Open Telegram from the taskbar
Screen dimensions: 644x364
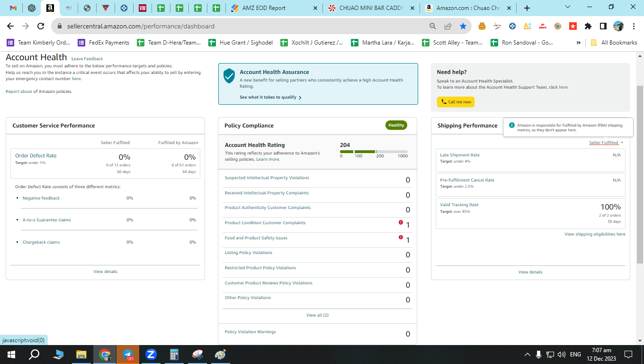pyautogui.click(x=128, y=355)
